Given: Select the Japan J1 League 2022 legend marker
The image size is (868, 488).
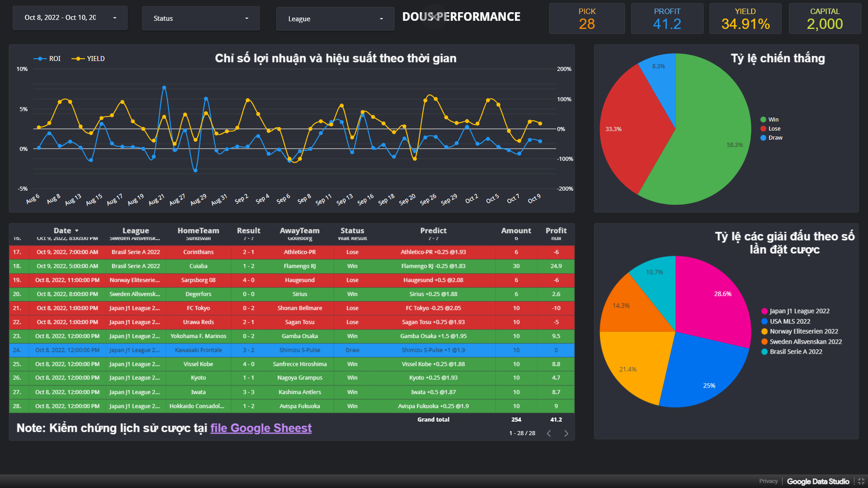Looking at the screenshot, I should click(x=764, y=311).
